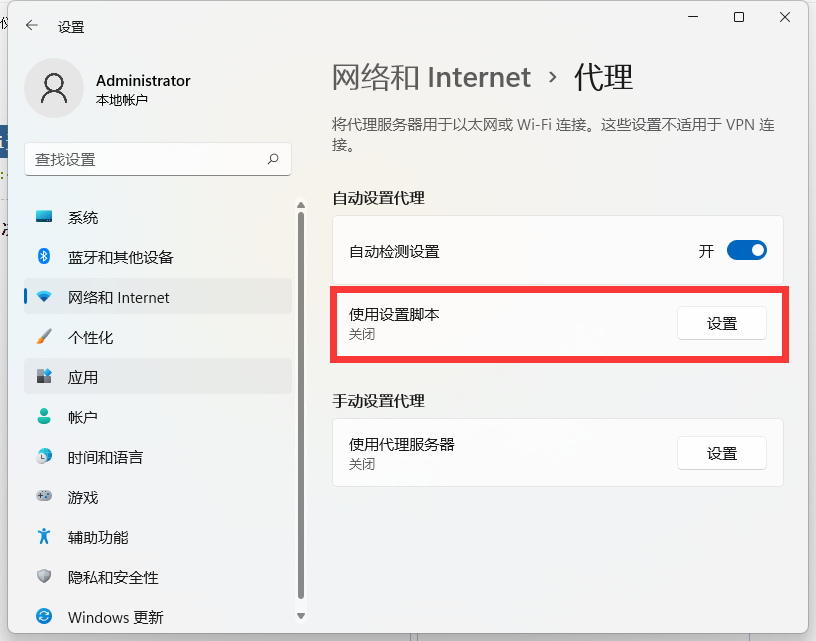Click the search magnifier icon
The image size is (816, 641).
pos(273,159)
